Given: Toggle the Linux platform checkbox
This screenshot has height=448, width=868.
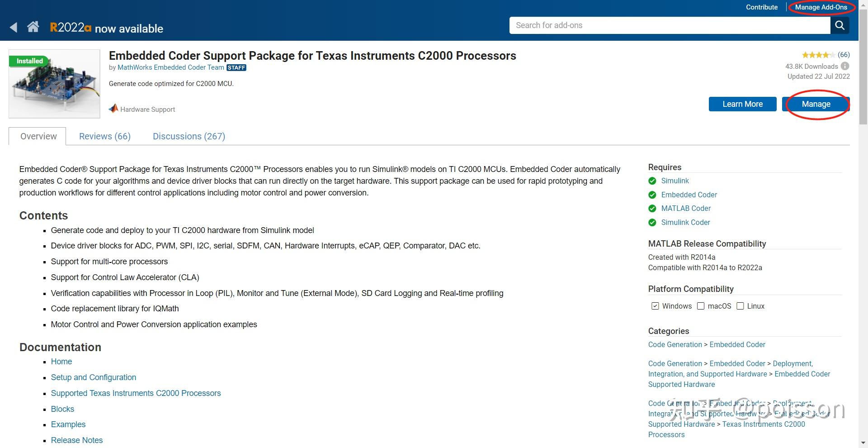Looking at the screenshot, I should pos(740,306).
